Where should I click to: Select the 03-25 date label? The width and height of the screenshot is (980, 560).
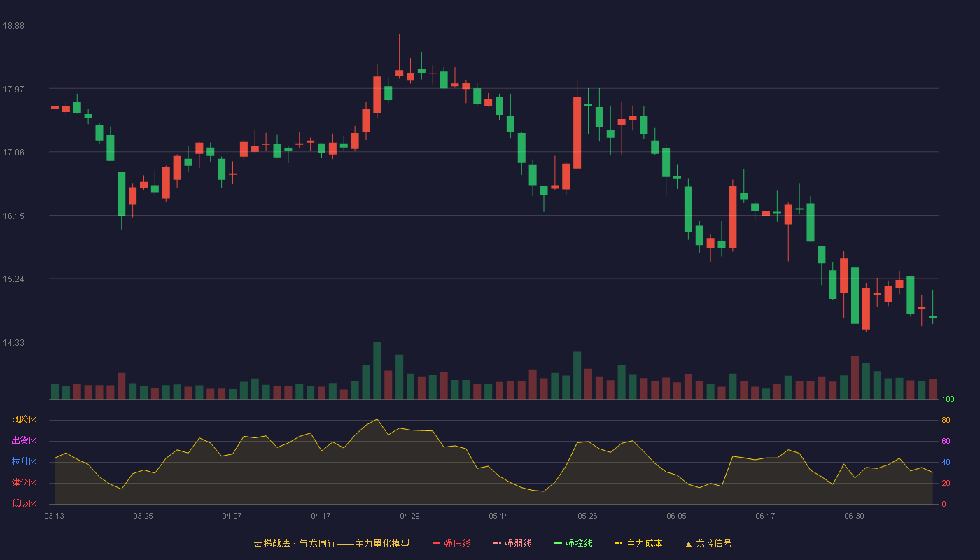[x=143, y=516]
